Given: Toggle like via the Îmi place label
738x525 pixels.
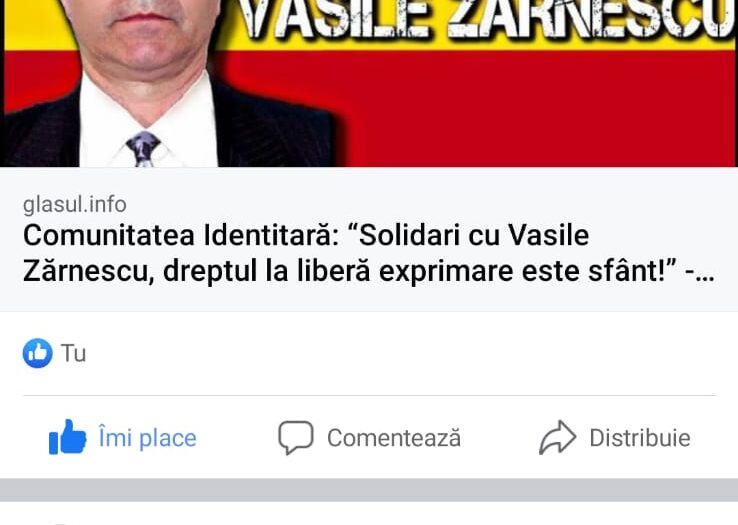Looking at the screenshot, I should tap(147, 438).
